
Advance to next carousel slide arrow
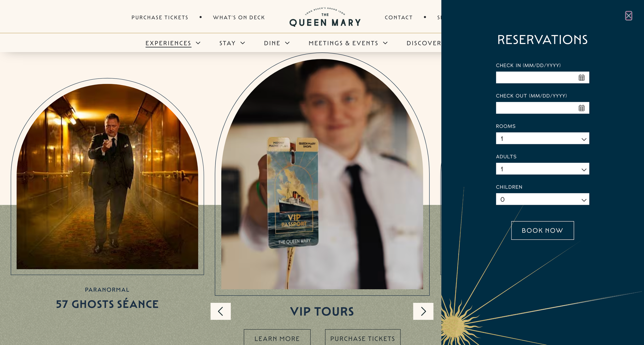point(423,311)
